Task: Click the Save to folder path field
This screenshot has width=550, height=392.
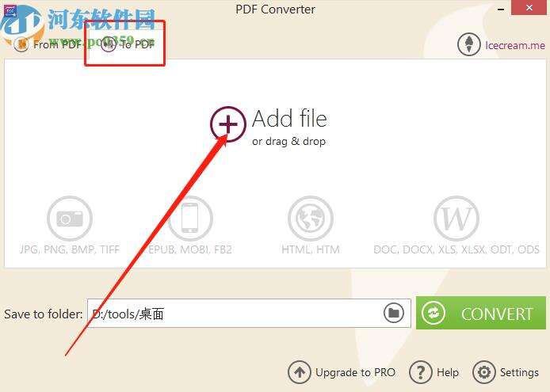Action: click(249, 313)
